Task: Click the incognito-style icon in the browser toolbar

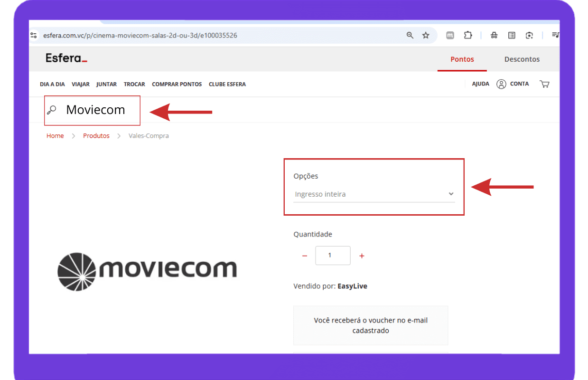Action: tap(494, 35)
